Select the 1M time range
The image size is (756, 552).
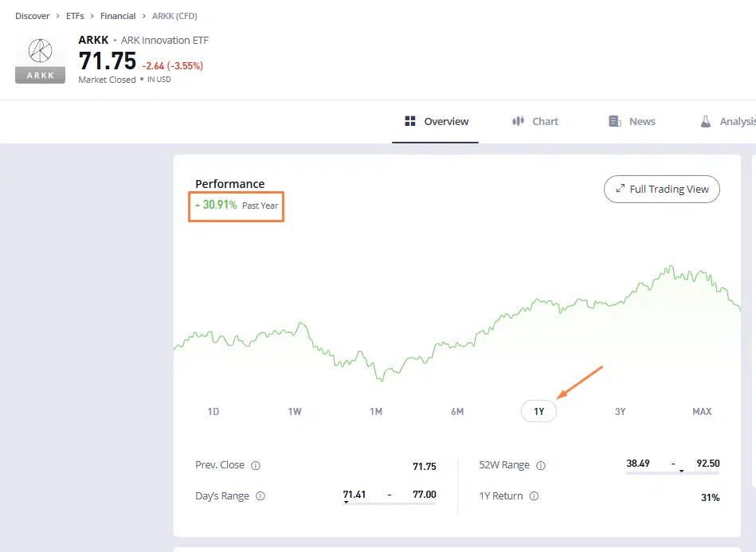pos(376,412)
